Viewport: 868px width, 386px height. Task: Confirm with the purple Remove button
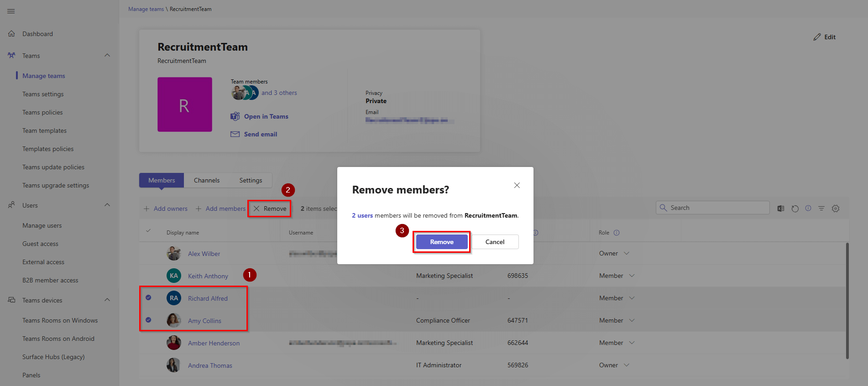442,242
